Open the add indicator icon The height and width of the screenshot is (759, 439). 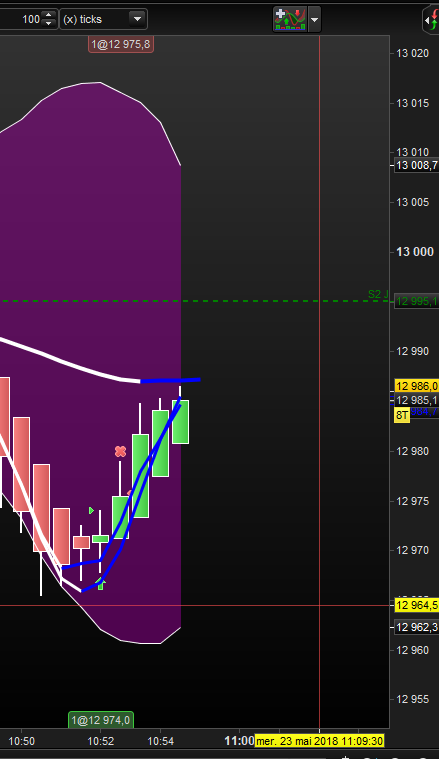[x=289, y=19]
